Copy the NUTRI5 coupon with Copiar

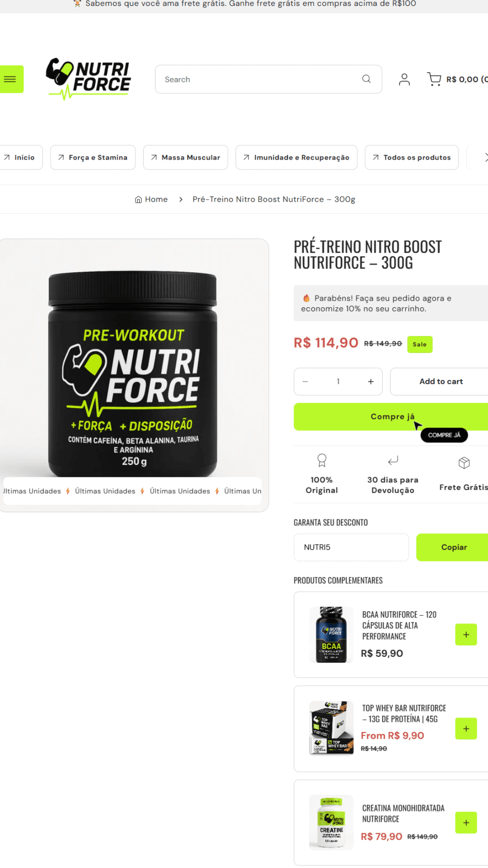(453, 547)
